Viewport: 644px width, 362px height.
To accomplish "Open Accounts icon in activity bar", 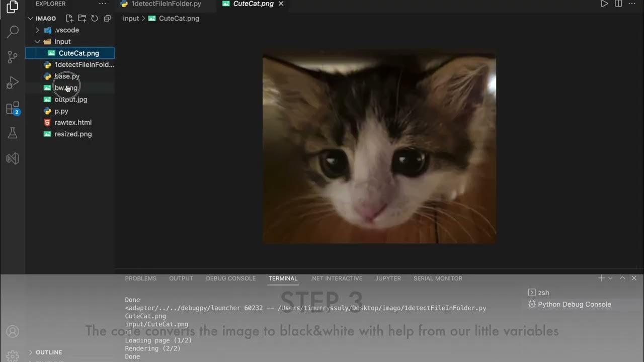I will tap(13, 331).
